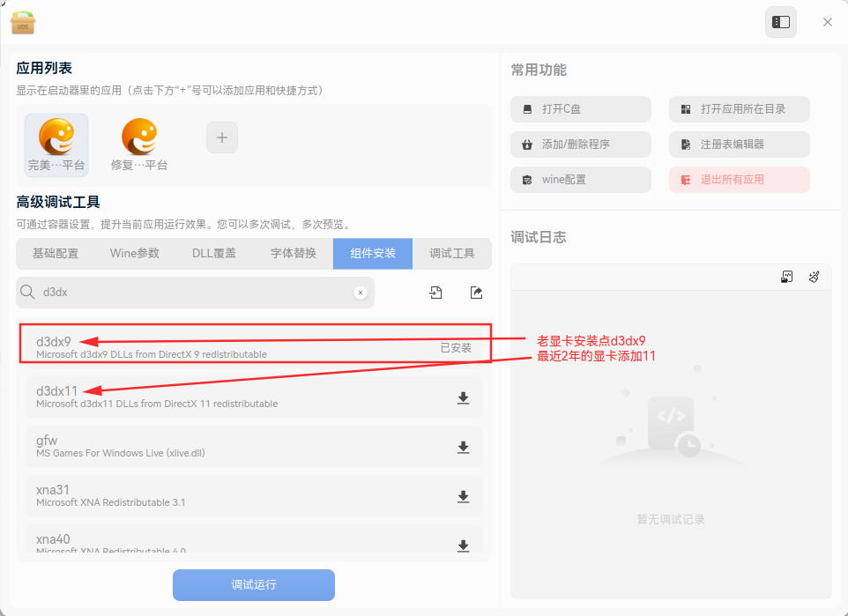Viewport: 848px width, 616px height.
Task: Open the app directory via 打开应用所在目录
Action: (x=740, y=109)
